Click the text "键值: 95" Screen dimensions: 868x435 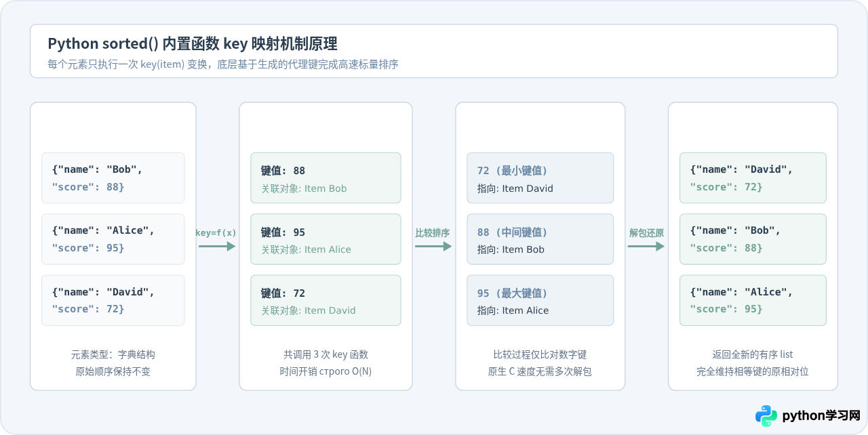pos(283,232)
